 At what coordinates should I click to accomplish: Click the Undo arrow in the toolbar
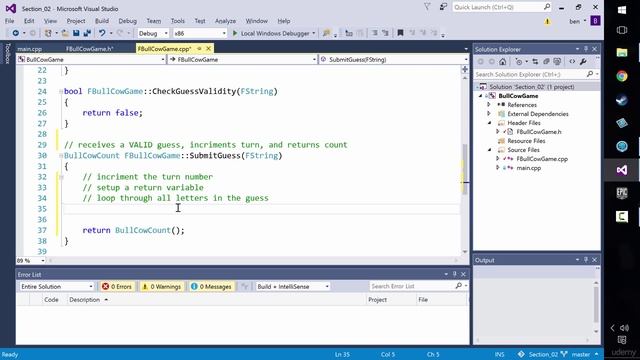coord(102,33)
